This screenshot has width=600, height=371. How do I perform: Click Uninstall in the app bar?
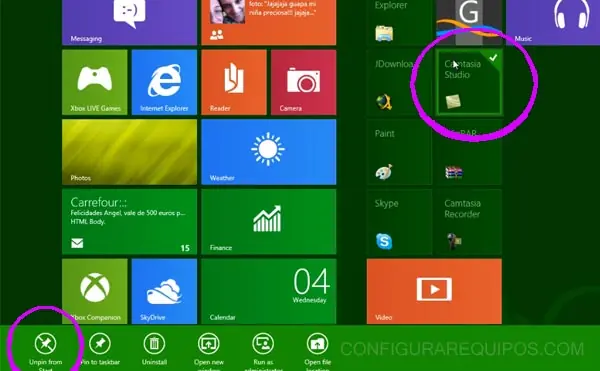[x=154, y=349]
